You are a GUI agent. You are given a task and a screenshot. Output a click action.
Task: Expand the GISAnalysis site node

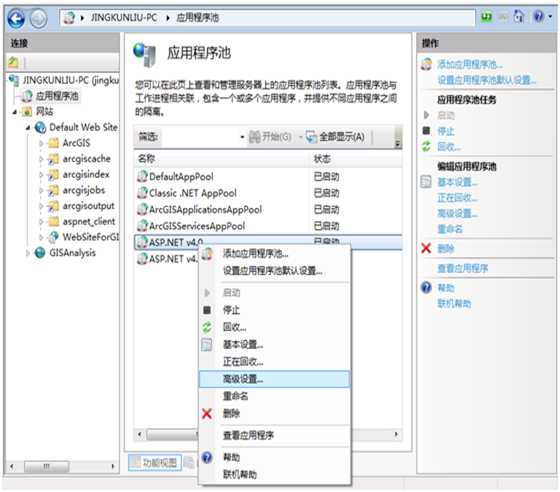tap(28, 253)
